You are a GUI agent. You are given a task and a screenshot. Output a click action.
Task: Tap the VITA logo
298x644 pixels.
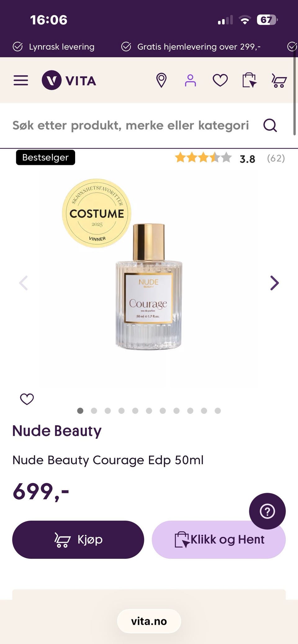click(x=69, y=80)
